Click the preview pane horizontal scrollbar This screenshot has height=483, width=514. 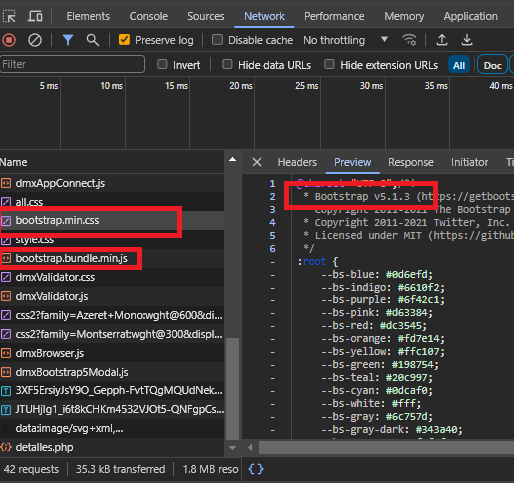pos(386,447)
